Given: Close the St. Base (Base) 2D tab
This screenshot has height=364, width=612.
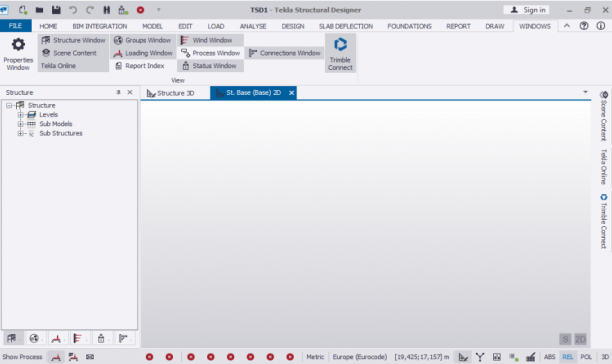Looking at the screenshot, I should [291, 93].
